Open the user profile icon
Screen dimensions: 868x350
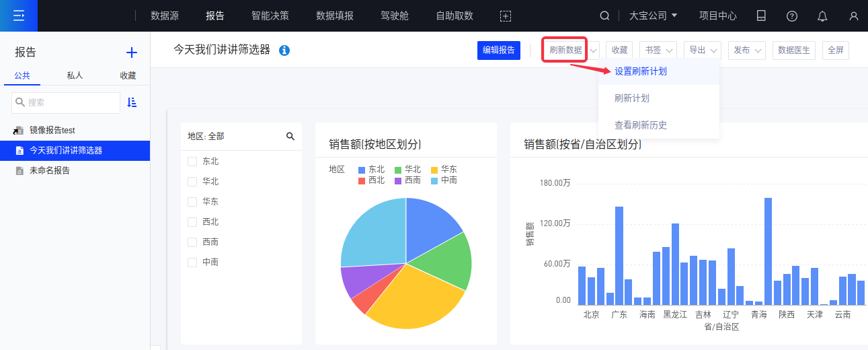pyautogui.click(x=853, y=16)
